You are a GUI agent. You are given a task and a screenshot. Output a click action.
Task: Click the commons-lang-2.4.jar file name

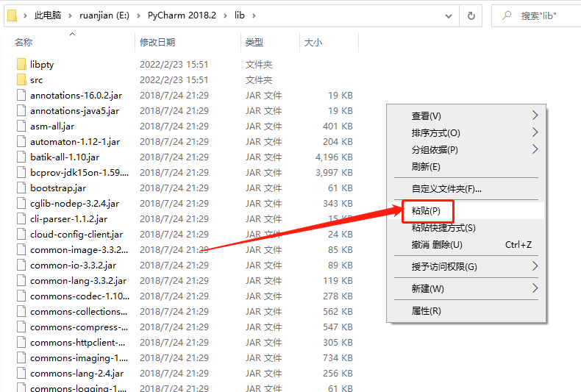(76, 374)
